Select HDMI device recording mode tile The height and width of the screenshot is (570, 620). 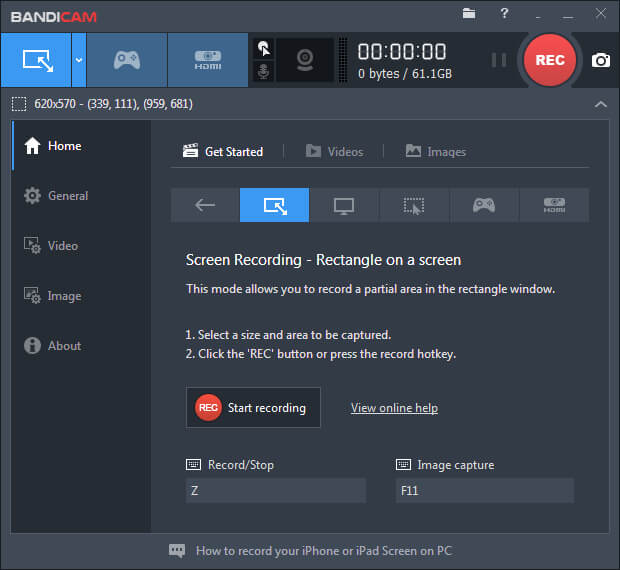coord(554,205)
